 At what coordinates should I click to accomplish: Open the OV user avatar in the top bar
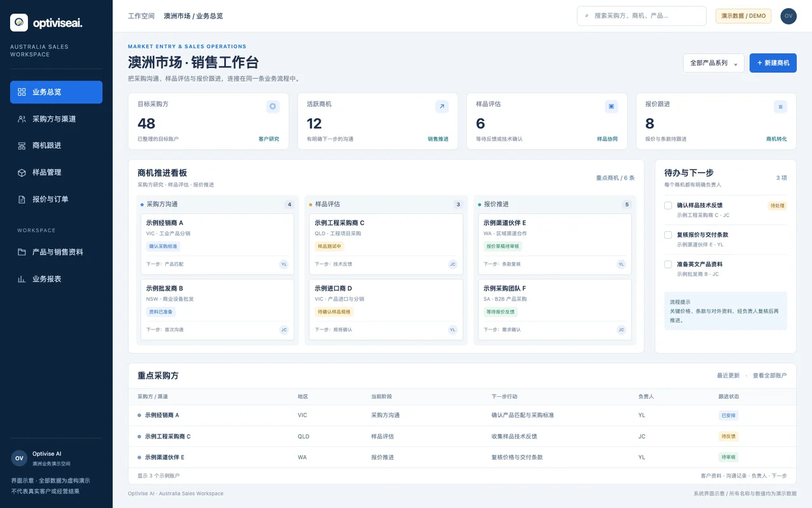[x=789, y=16]
